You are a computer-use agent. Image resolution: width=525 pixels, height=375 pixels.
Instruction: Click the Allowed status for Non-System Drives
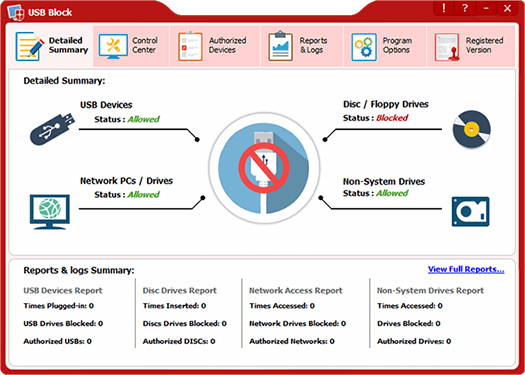[x=392, y=193]
